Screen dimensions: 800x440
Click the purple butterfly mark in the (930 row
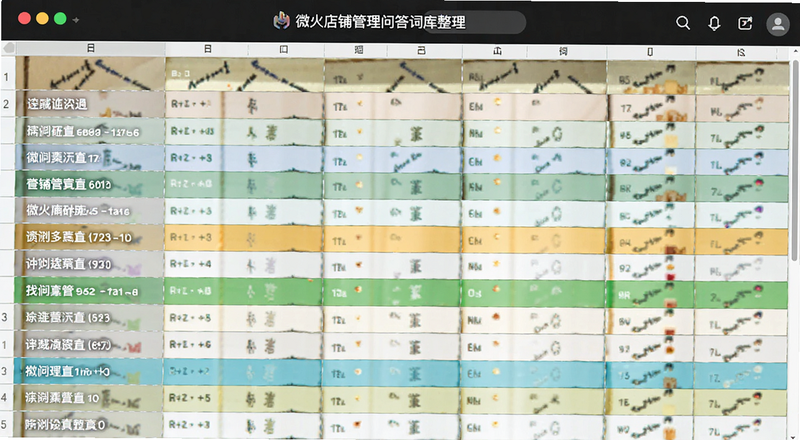click(134, 268)
